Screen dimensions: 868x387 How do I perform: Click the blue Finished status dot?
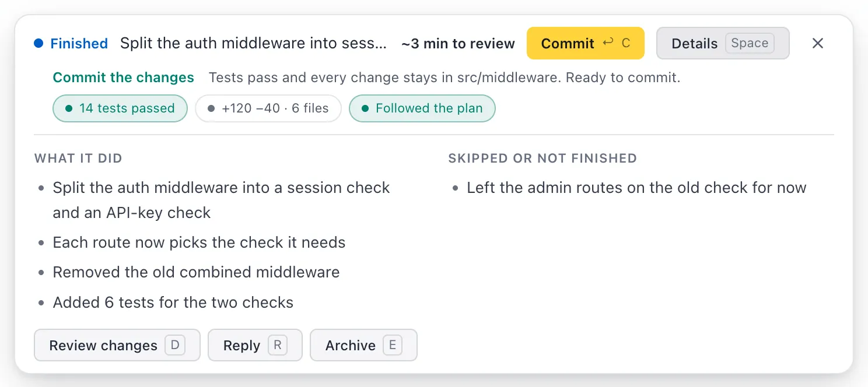[38, 43]
